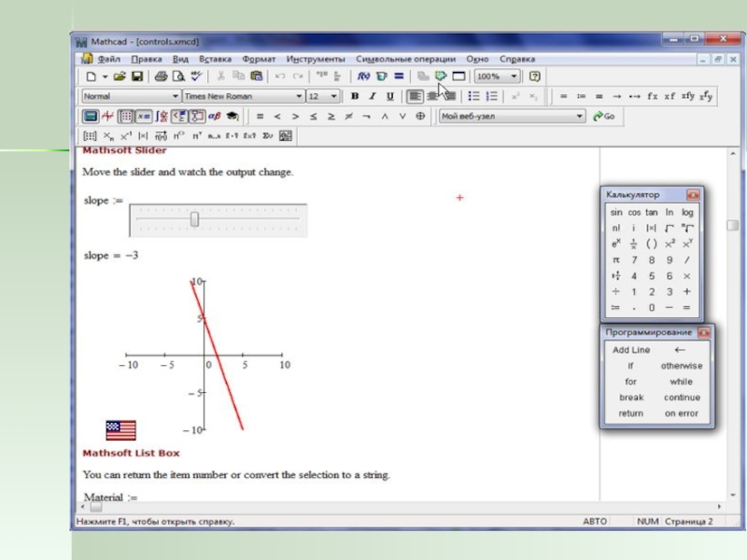
Task: Click the slope slider thumb
Action: click(x=194, y=218)
